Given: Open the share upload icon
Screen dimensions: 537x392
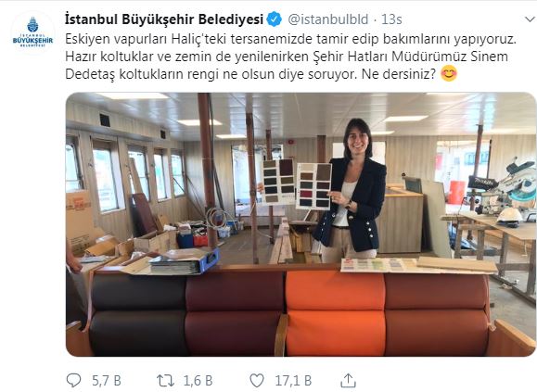Looking at the screenshot, I should [349, 380].
